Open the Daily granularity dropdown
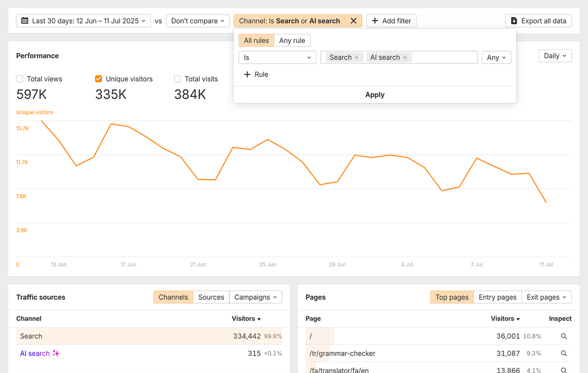The image size is (588, 373). click(555, 55)
